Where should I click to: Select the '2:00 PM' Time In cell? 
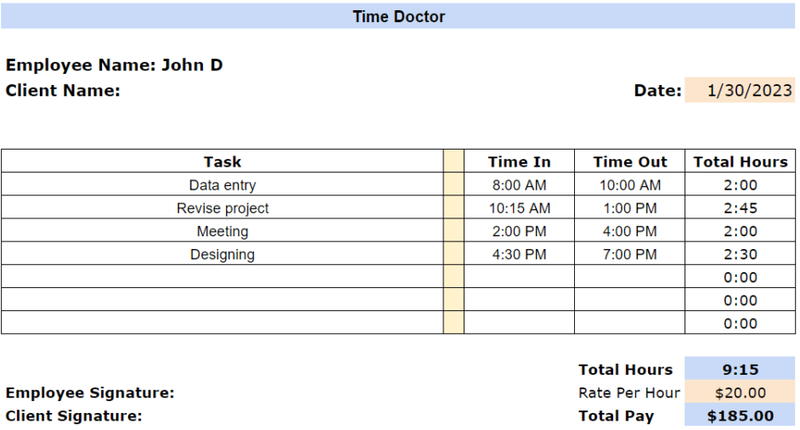(x=519, y=231)
